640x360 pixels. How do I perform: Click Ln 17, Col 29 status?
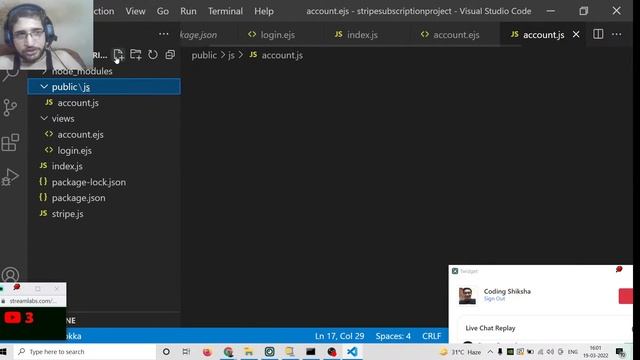[339, 336]
